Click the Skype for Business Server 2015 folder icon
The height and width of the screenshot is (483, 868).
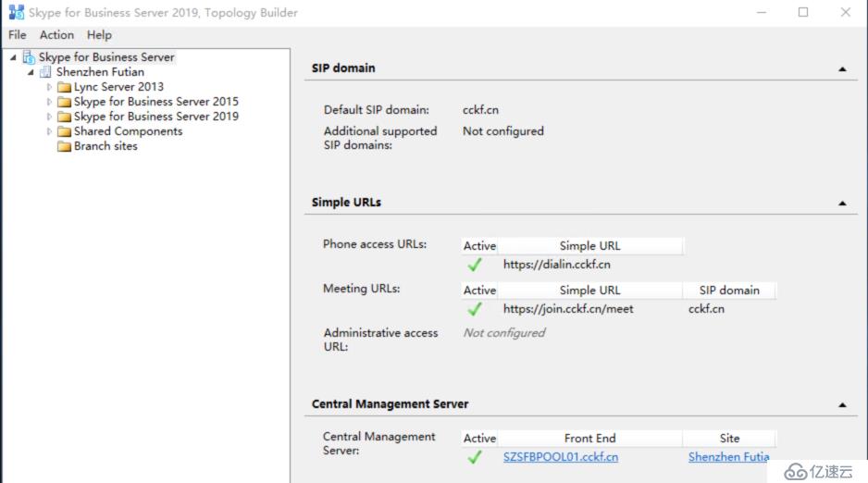pos(64,102)
